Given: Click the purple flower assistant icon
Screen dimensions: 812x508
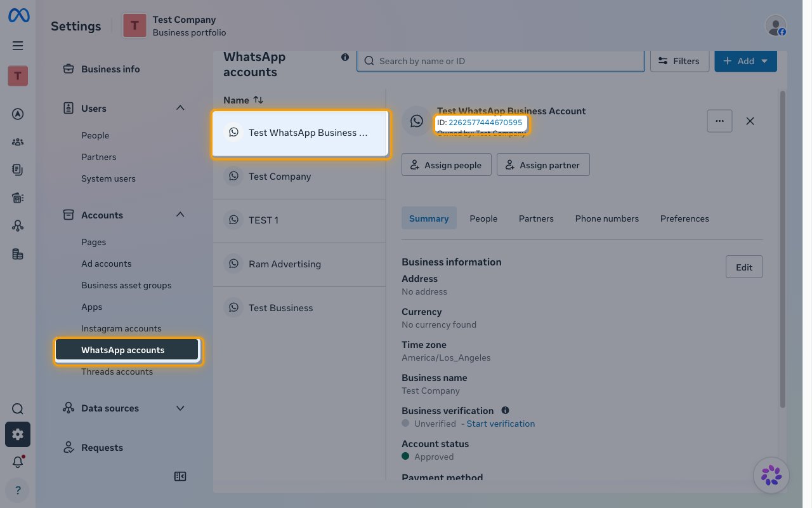Looking at the screenshot, I should point(771,475).
